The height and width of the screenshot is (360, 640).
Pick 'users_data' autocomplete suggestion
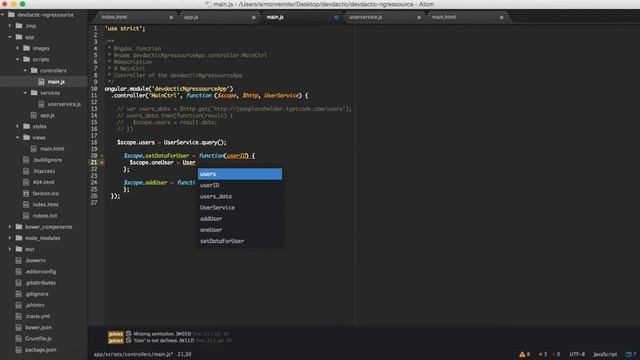coord(240,196)
